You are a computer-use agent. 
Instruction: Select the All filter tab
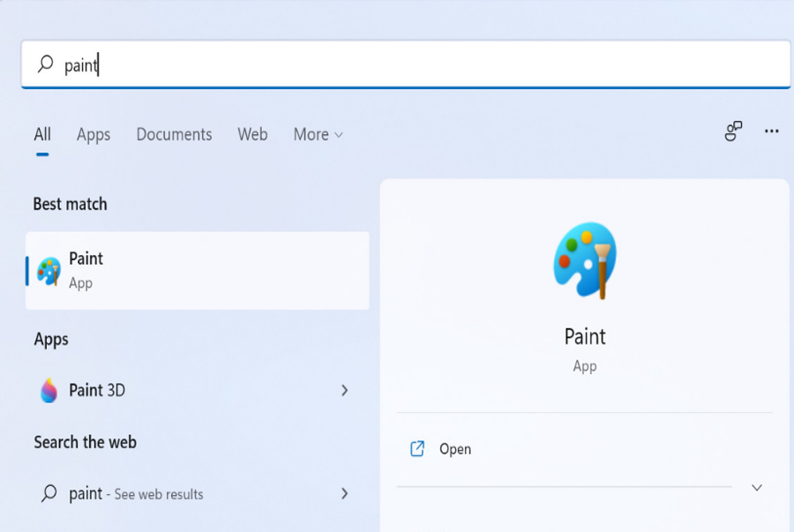pos(42,135)
